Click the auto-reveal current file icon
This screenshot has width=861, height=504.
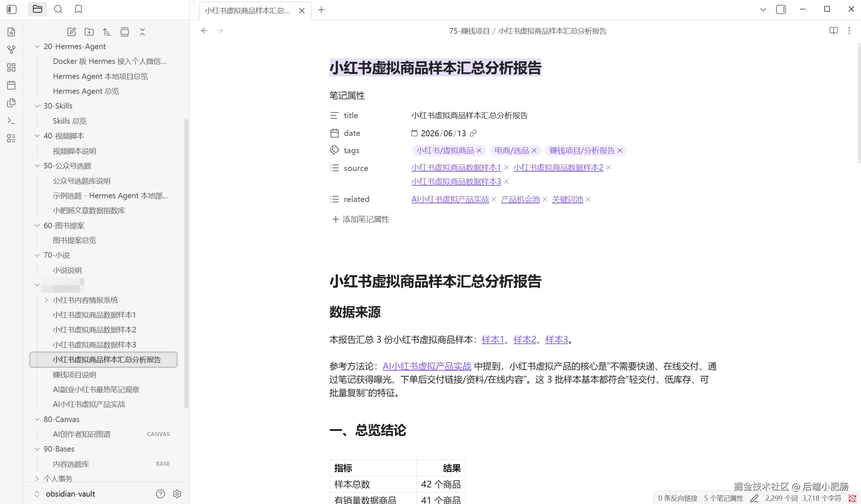tap(125, 32)
